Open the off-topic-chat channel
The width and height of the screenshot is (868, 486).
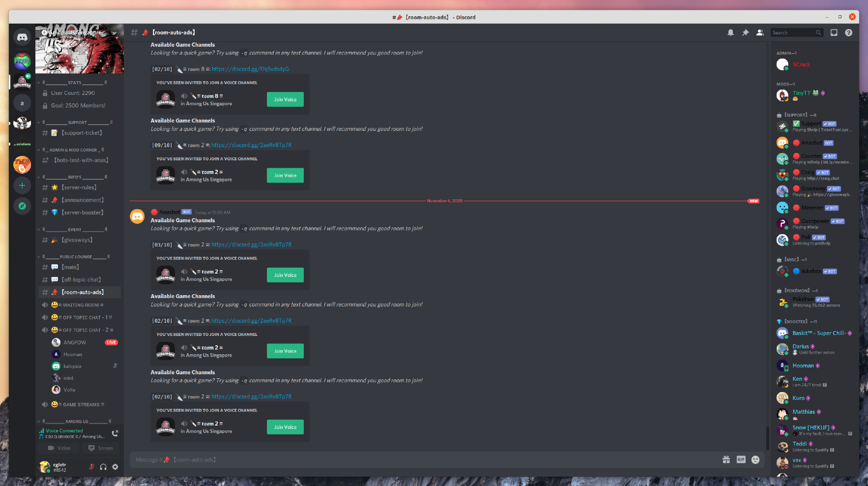[80, 280]
